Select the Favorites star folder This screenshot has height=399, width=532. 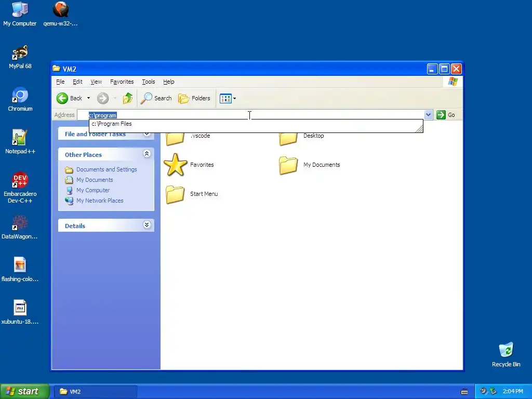click(x=189, y=165)
